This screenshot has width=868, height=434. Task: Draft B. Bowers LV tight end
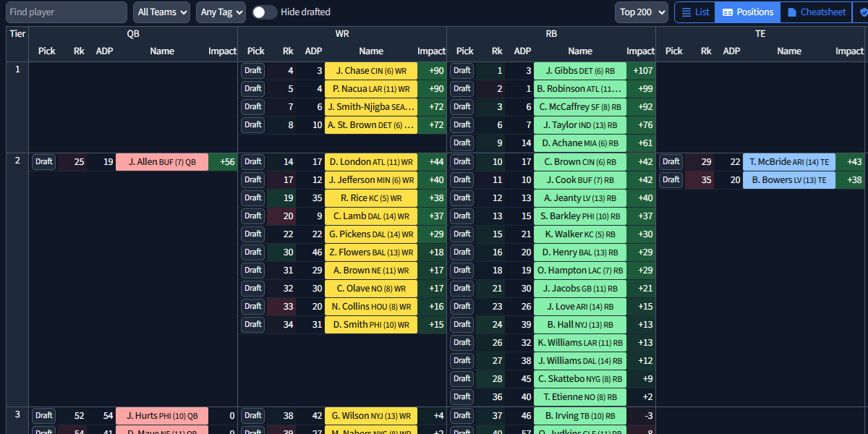pos(671,180)
